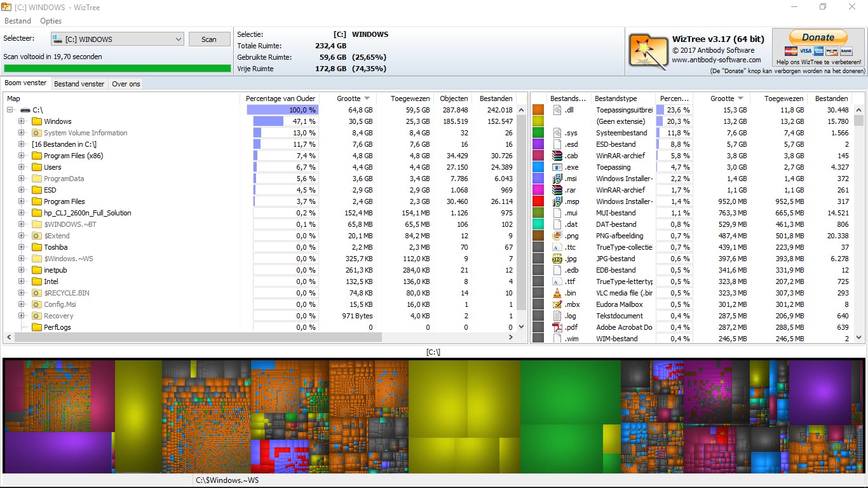
Task: Click the $RECYCLE.BIN folder icon
Action: 37,293
